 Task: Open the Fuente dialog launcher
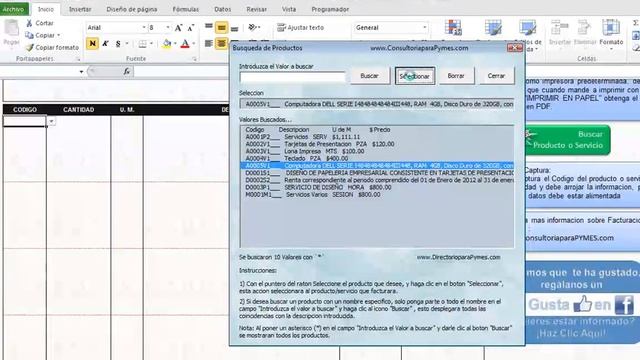click(x=195, y=59)
